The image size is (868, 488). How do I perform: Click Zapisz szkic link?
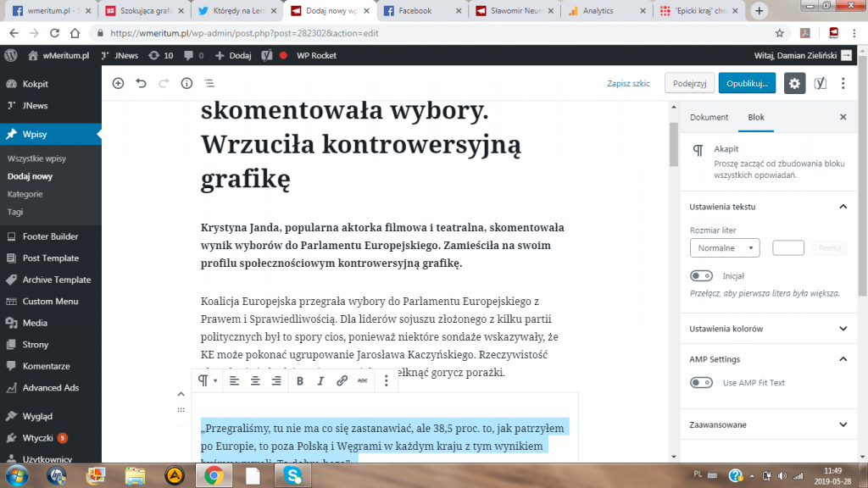628,84
